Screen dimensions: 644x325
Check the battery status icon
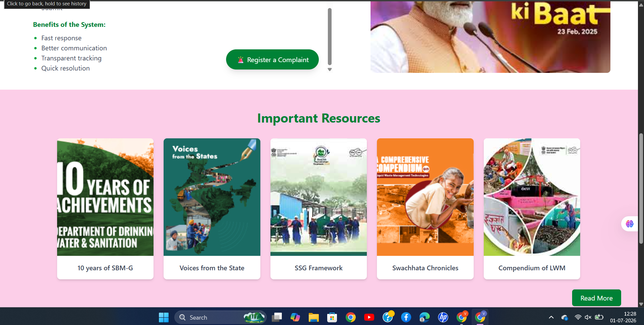[x=599, y=317]
